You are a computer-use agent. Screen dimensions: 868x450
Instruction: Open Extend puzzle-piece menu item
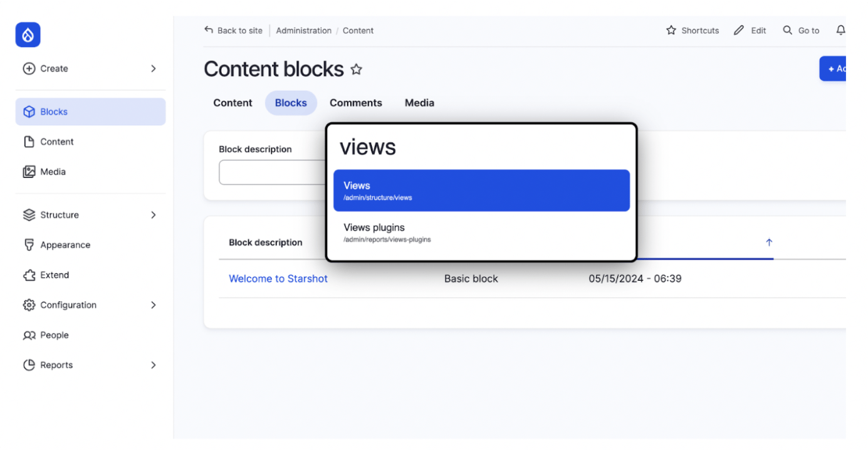coord(54,275)
